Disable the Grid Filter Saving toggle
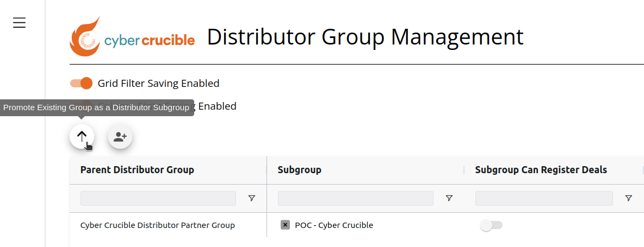The image size is (644, 247). pyautogui.click(x=82, y=83)
